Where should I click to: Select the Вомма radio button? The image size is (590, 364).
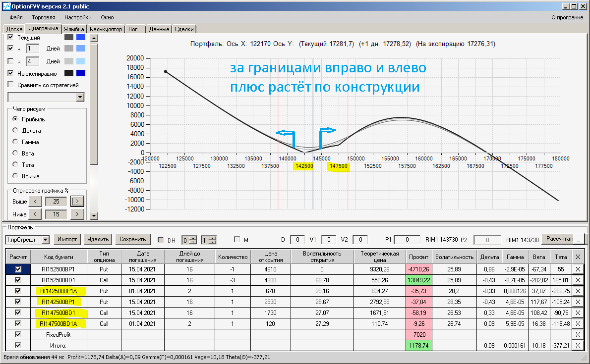15,176
